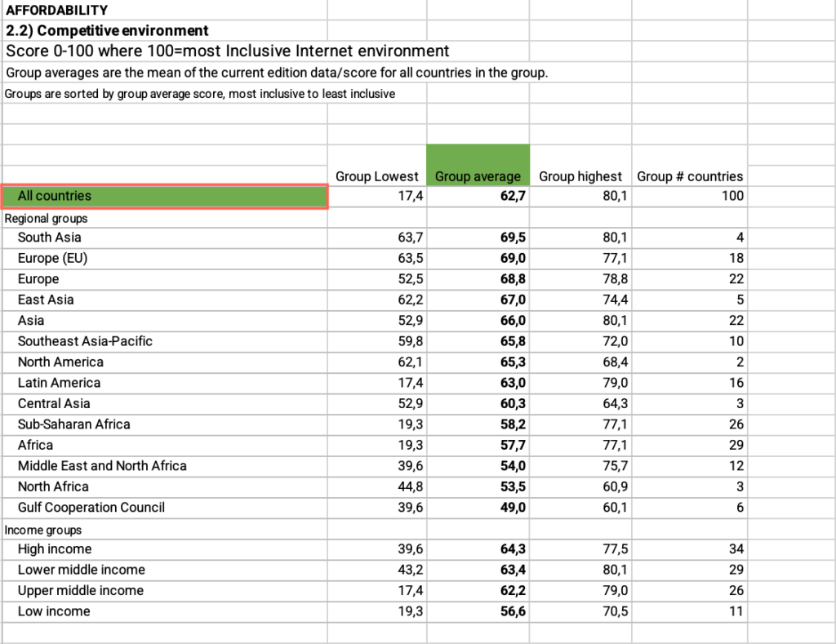
Task: Click the 'Group Lowest' column header
Action: click(x=377, y=176)
